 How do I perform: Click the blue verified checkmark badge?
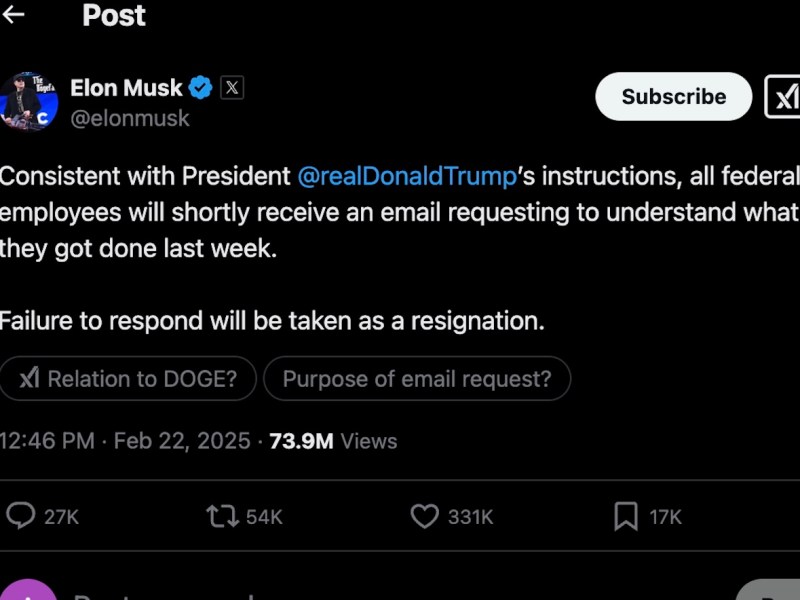[x=201, y=88]
